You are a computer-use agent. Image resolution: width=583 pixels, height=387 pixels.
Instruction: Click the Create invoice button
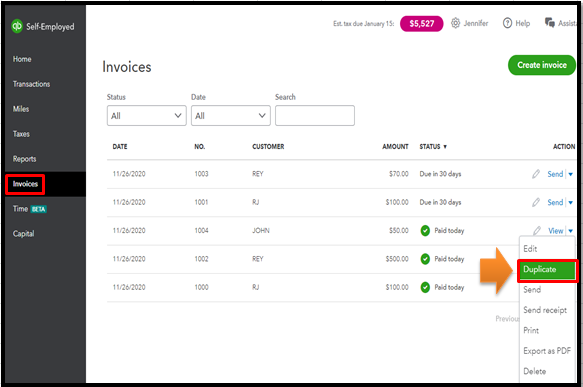point(542,65)
